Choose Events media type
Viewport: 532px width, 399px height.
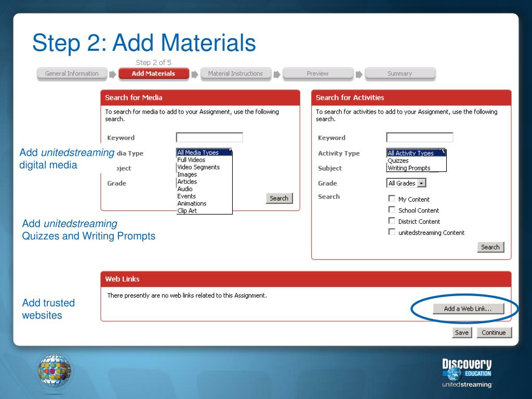click(x=204, y=196)
